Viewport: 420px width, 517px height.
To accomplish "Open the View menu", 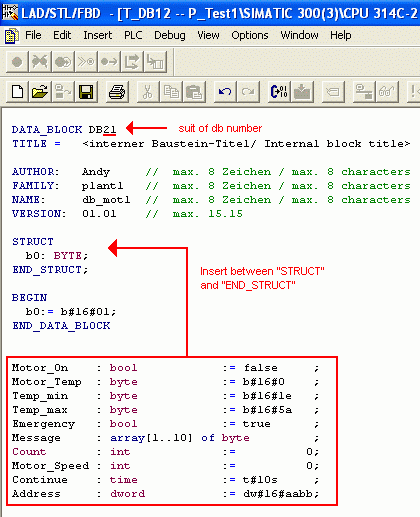I will click(x=208, y=35).
